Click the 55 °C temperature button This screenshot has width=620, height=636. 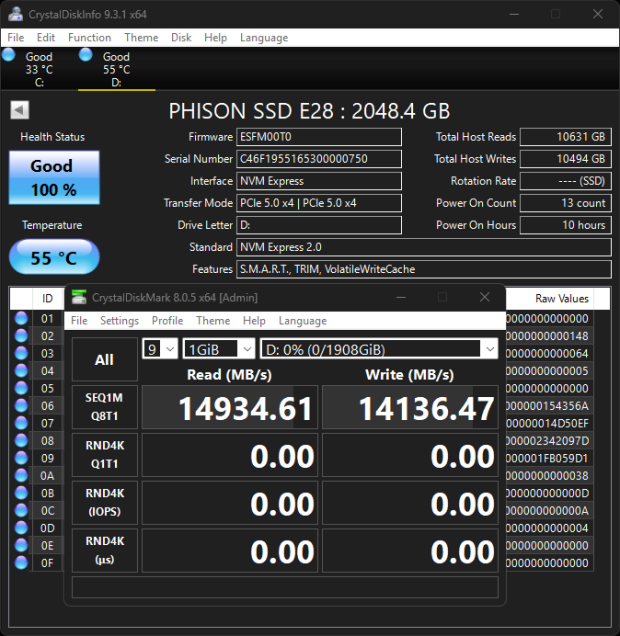pyautogui.click(x=54, y=257)
